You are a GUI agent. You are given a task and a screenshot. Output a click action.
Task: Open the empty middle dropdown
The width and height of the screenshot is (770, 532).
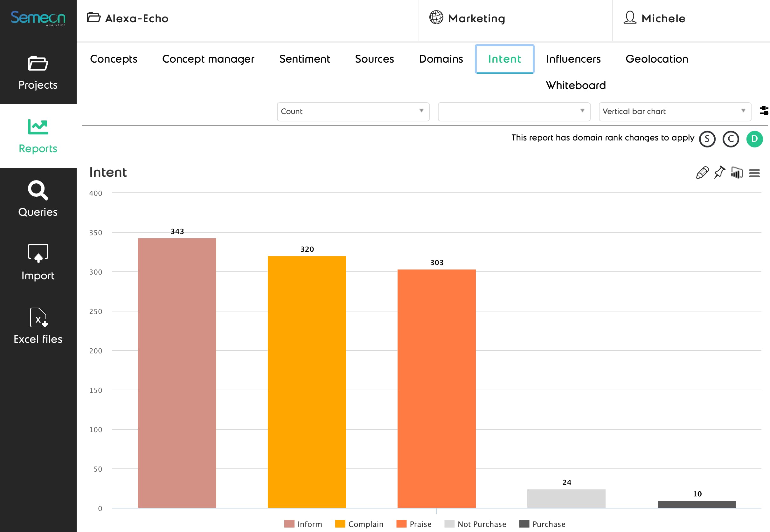514,112
